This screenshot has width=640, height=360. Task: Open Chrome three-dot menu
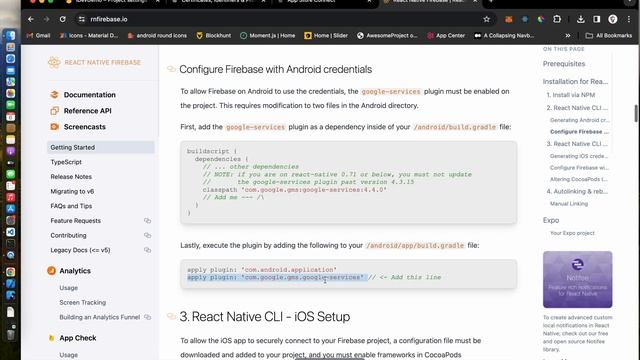tap(629, 19)
